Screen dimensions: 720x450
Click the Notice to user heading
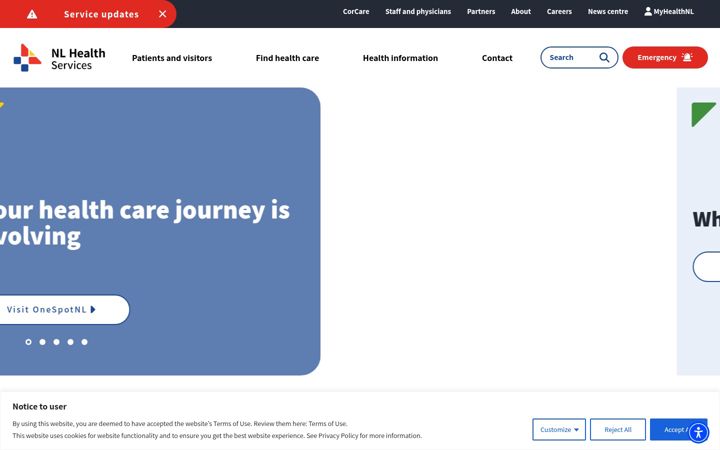point(39,406)
